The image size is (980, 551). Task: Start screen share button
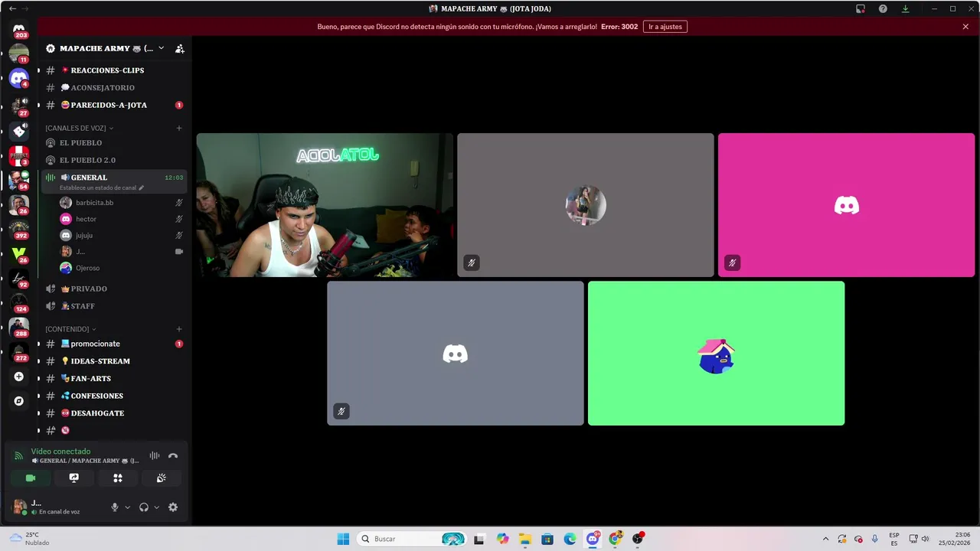pyautogui.click(x=74, y=478)
